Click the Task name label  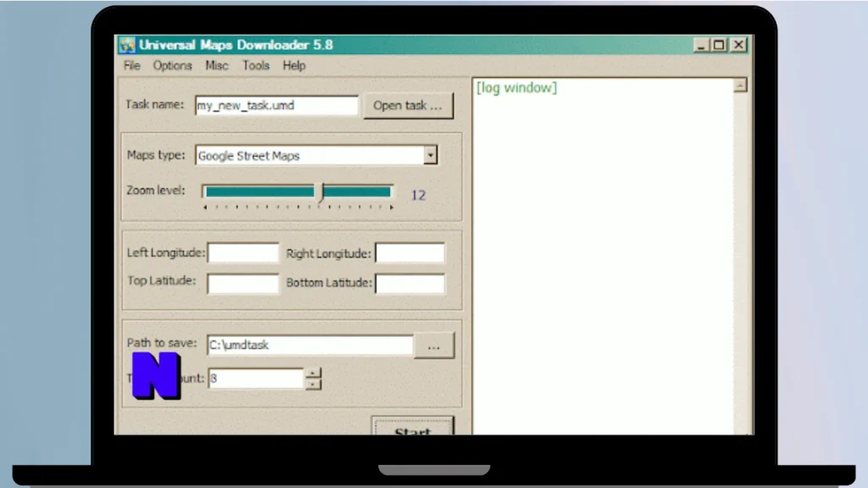point(154,104)
